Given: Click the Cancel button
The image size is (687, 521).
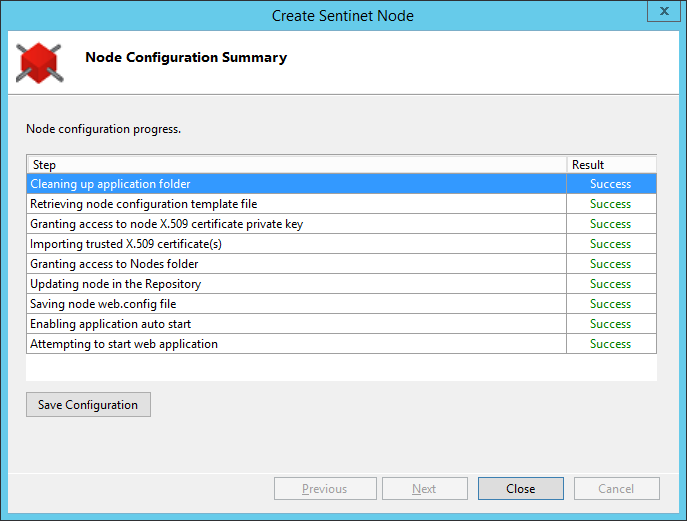Looking at the screenshot, I should [616, 489].
